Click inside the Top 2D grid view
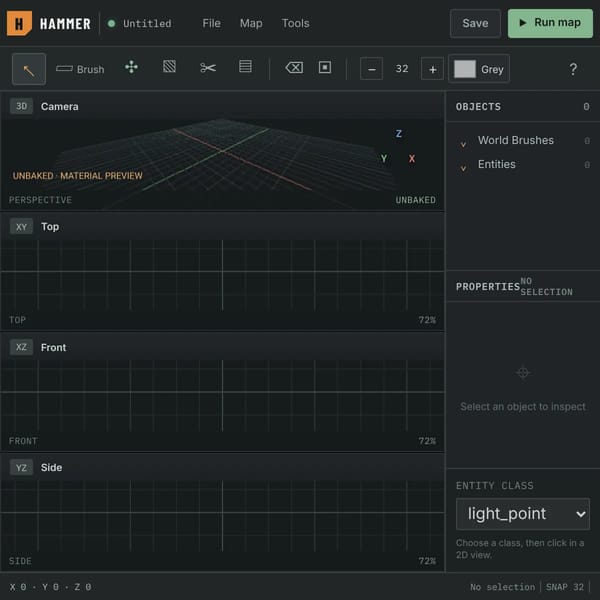Viewport: 600px width, 600px height. (222, 276)
